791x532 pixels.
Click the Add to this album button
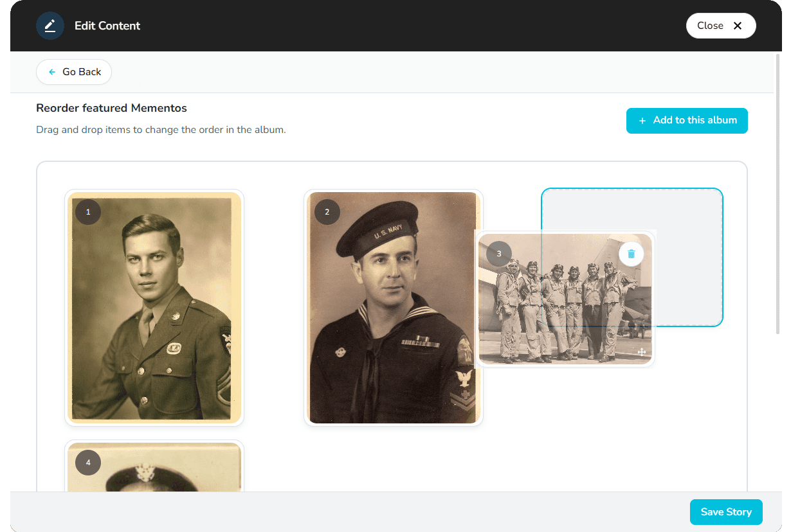click(687, 121)
